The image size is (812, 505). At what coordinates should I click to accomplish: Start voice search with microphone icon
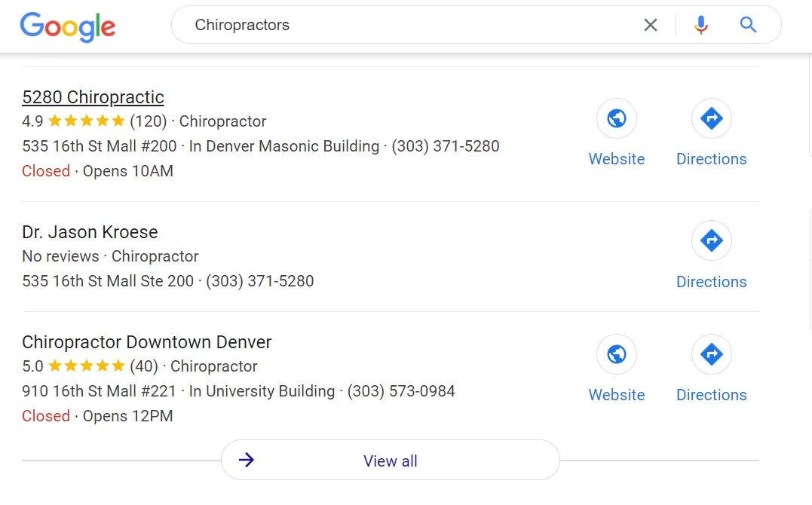point(701,25)
